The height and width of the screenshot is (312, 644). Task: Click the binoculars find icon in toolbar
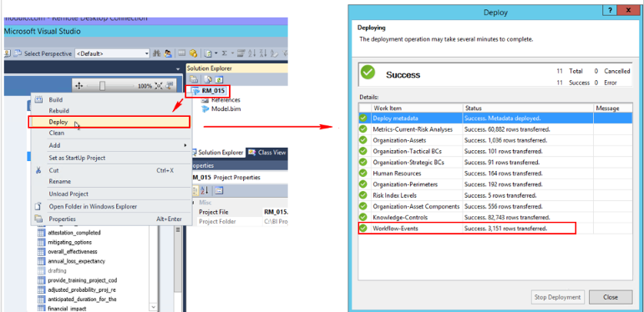click(156, 53)
